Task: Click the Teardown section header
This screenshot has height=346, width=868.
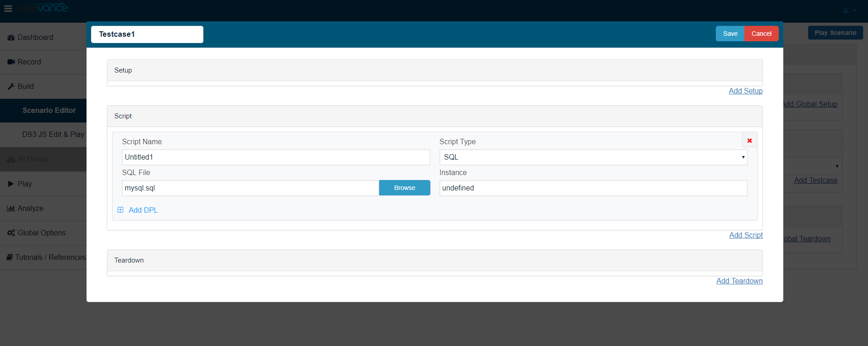Action: pos(435,260)
